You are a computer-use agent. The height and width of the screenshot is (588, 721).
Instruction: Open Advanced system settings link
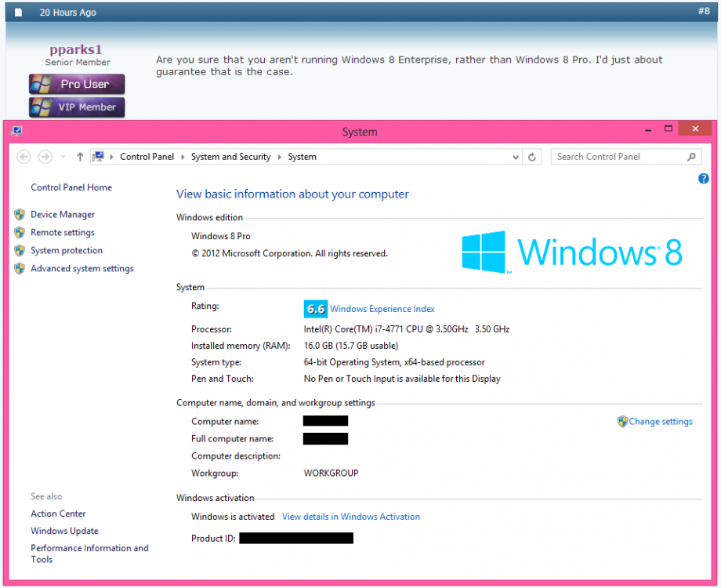82,268
